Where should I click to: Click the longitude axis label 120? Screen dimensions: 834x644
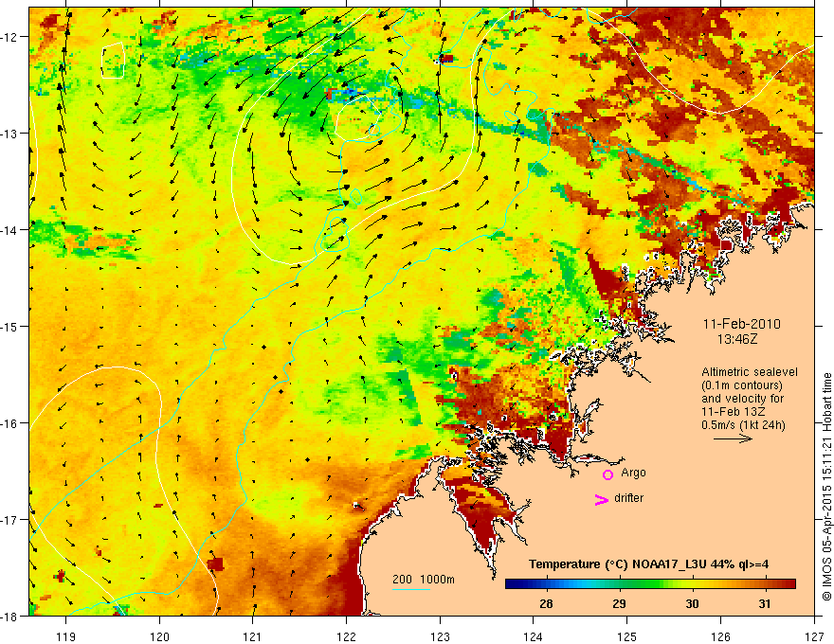pyautogui.click(x=159, y=636)
